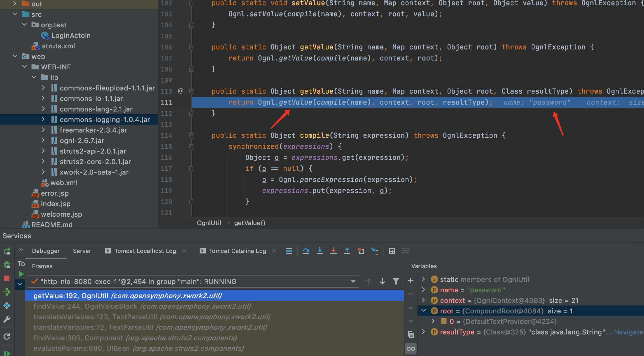Toggle show watches glasses icon

pyautogui.click(x=411, y=349)
